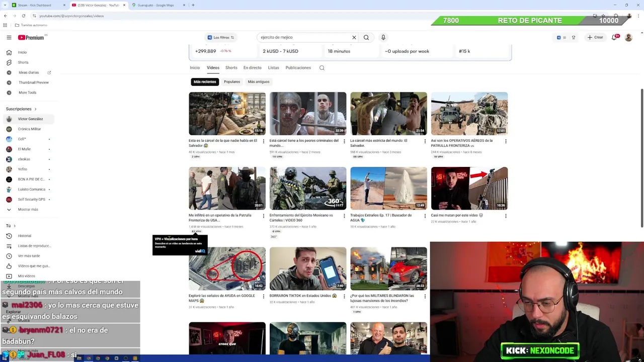The width and height of the screenshot is (644, 362).
Task: Expand the Tú section chevron
Action: pos(14,226)
